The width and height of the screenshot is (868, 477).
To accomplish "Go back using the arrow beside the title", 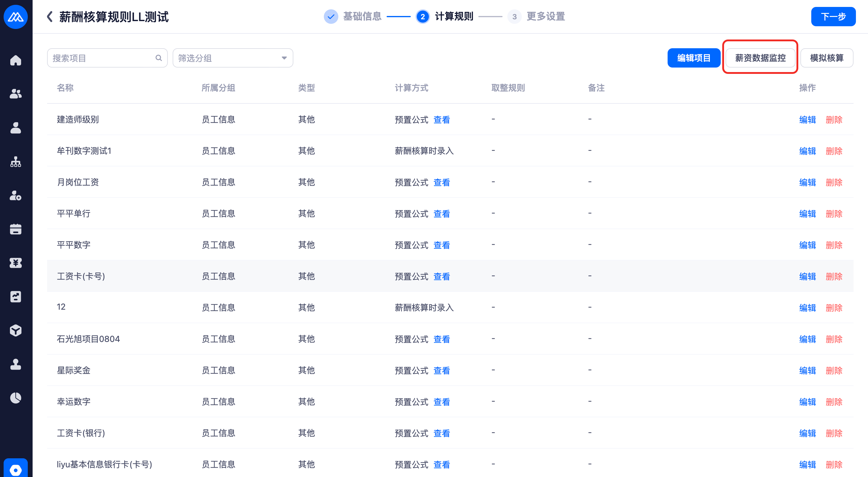I will click(49, 17).
